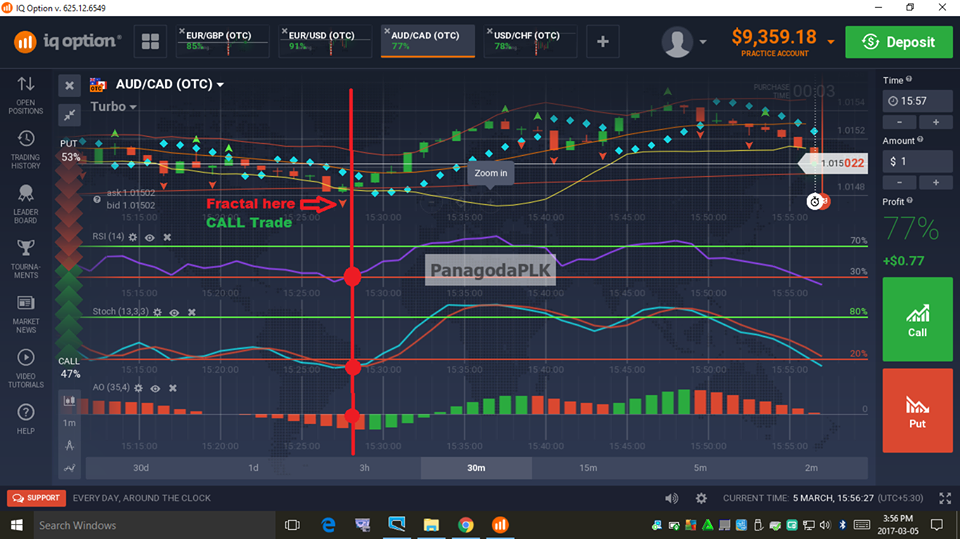Open Market News panel
The image size is (960, 539).
(x=26, y=314)
